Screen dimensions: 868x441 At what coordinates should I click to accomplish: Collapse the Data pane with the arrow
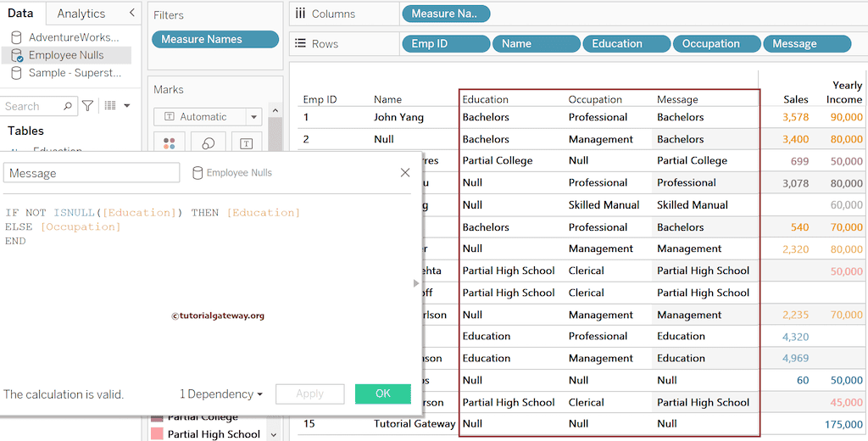pos(131,14)
